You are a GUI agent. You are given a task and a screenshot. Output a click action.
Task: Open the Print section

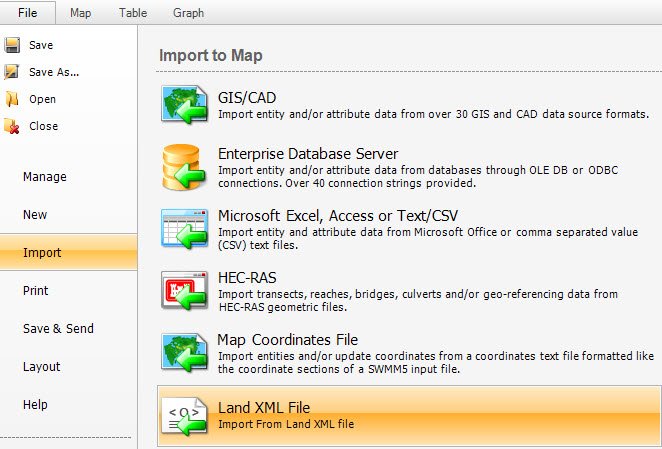pos(35,291)
